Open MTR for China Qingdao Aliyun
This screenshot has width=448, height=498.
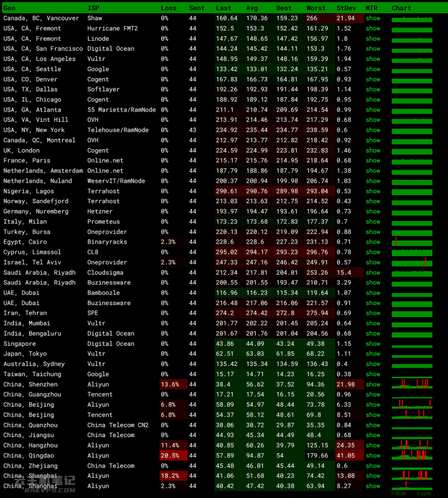(x=373, y=456)
